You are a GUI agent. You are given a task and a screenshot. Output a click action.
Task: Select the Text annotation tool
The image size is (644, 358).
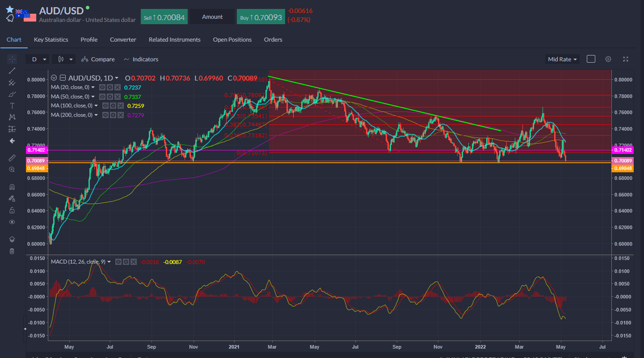coord(12,106)
